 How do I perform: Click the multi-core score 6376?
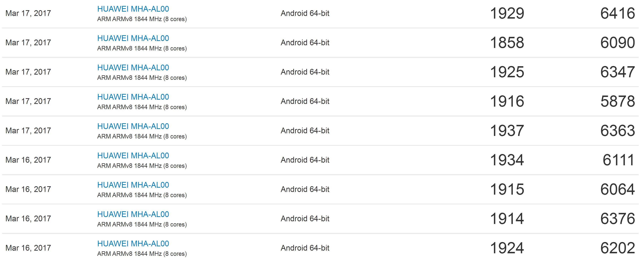[618, 219]
